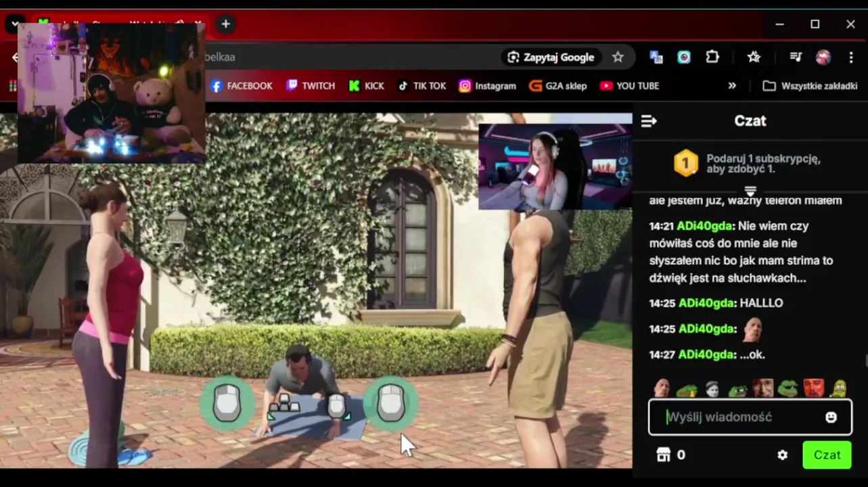Click the gold subscription badge icon
868x487 pixels.
(685, 163)
